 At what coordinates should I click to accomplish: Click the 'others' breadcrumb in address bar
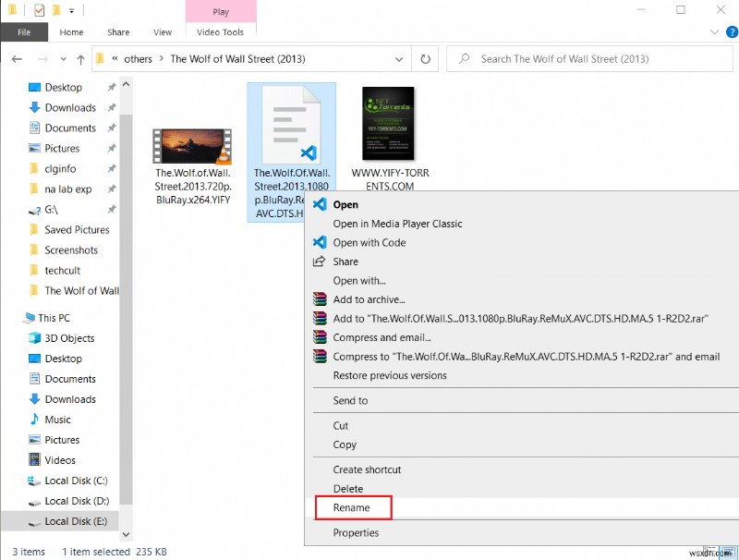pyautogui.click(x=138, y=59)
